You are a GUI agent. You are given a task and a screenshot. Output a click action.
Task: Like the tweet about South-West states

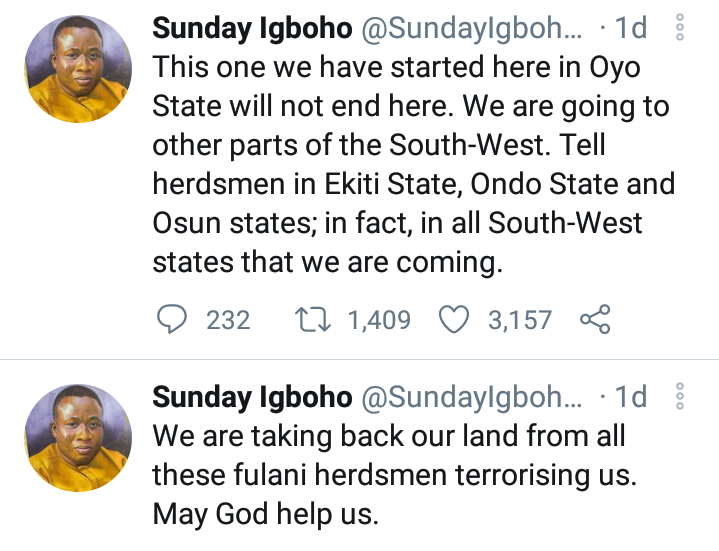pyautogui.click(x=454, y=319)
